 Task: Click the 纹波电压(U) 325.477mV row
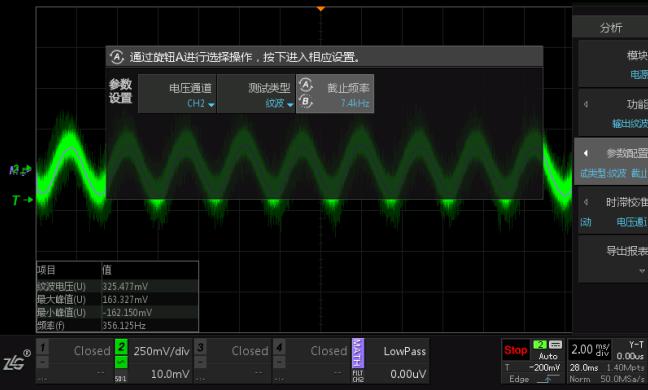tap(117, 286)
